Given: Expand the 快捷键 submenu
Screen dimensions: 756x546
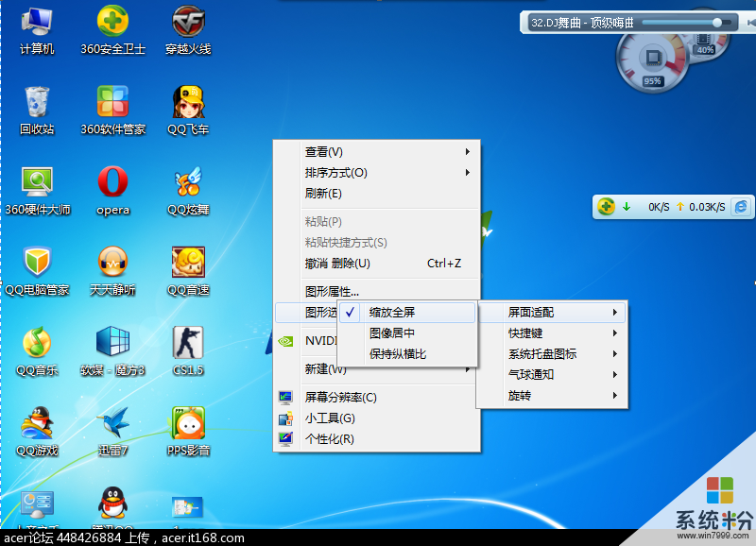Looking at the screenshot, I should click(x=552, y=333).
